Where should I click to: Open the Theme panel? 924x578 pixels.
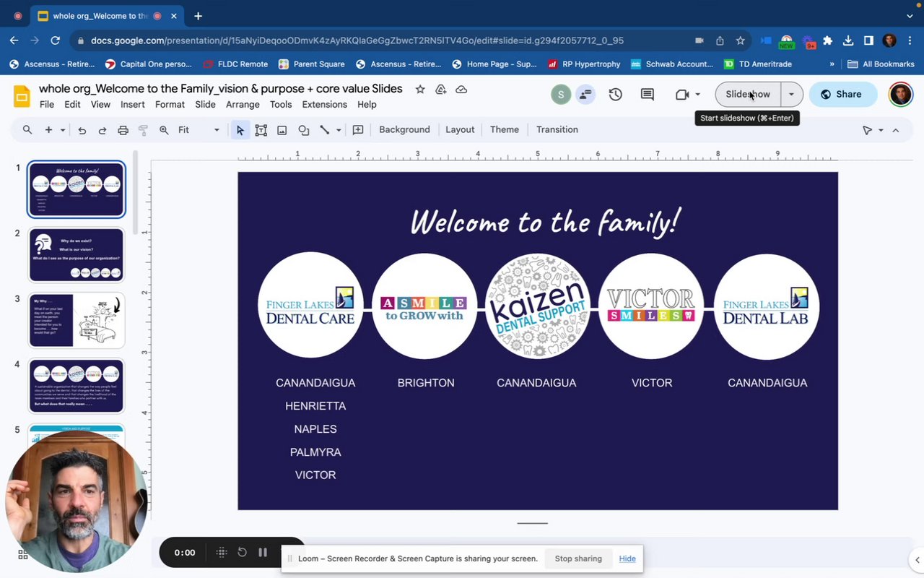point(505,130)
